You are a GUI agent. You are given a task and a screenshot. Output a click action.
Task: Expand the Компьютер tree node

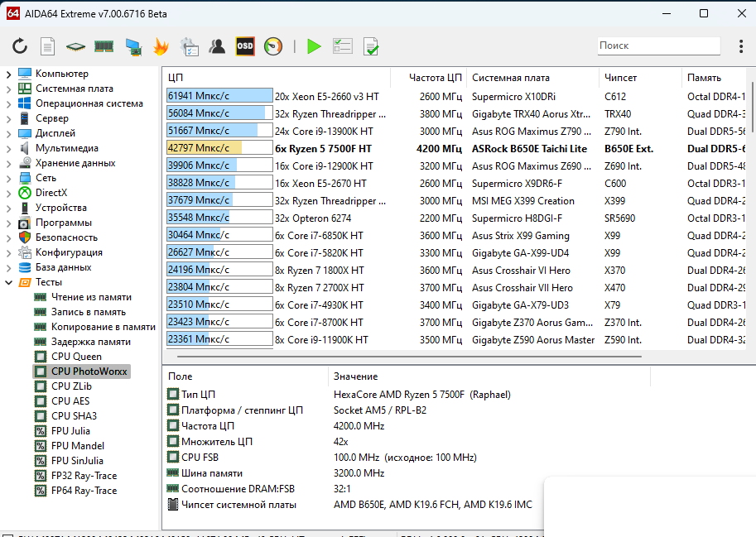[8, 74]
